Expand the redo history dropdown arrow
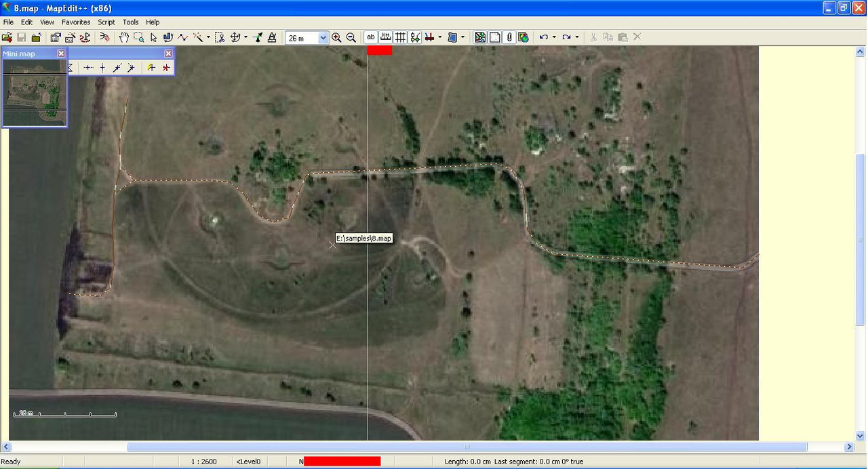 577,38
